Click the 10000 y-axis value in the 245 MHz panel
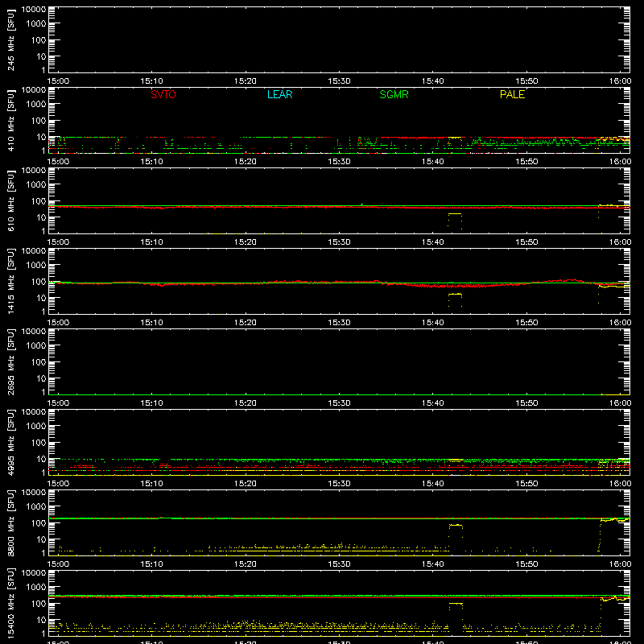Viewport: 644px width, 644px height. 34,10
